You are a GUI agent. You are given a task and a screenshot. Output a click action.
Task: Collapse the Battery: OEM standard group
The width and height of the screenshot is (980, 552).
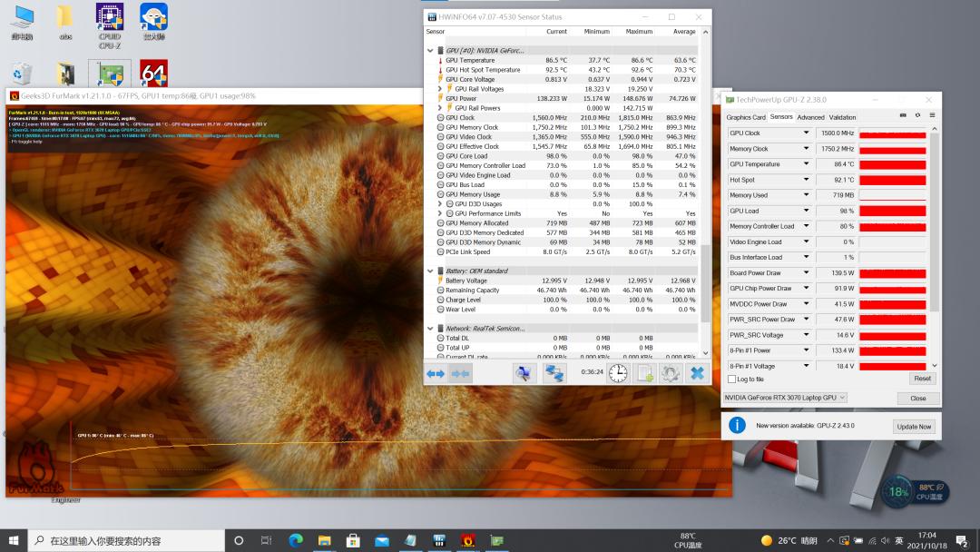pos(431,271)
